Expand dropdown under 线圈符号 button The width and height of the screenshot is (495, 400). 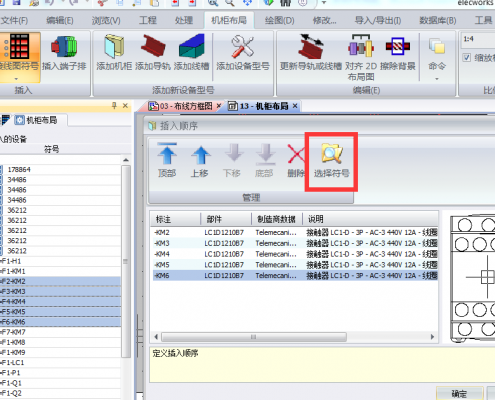pos(16,79)
